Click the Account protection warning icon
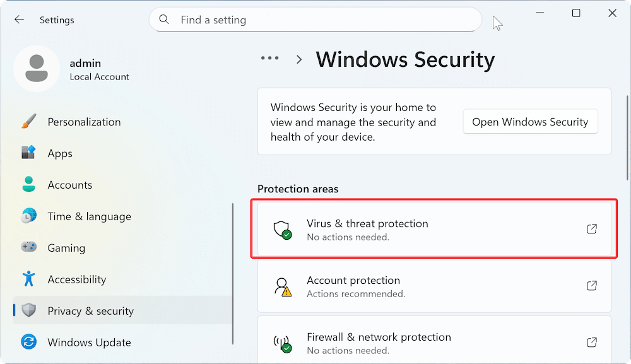 [283, 286]
